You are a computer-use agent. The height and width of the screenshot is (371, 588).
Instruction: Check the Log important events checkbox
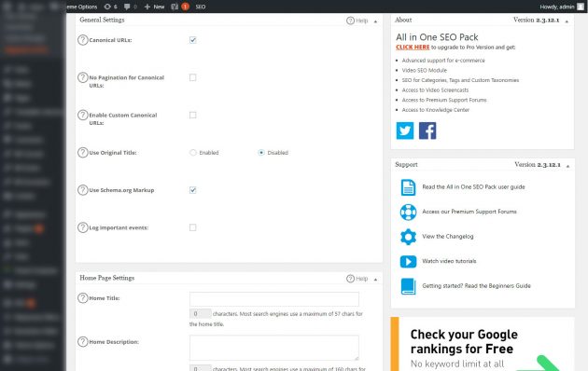coord(193,227)
